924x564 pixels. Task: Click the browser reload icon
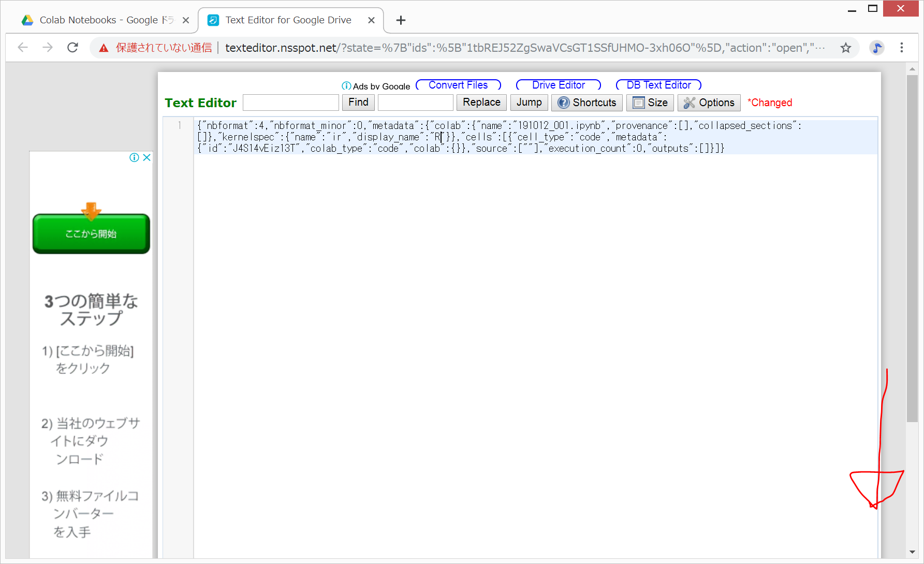tap(73, 48)
